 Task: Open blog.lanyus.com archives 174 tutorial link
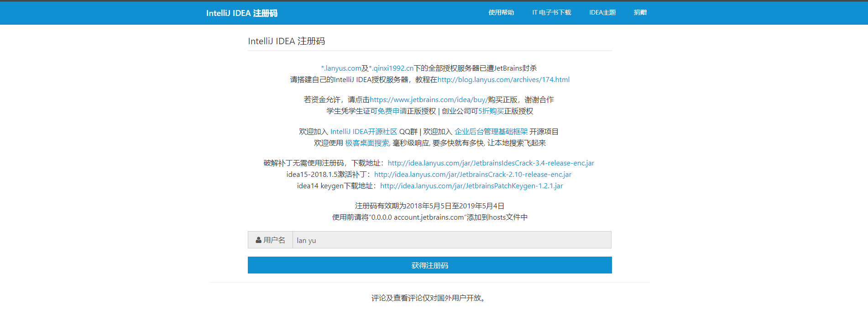[x=503, y=80]
